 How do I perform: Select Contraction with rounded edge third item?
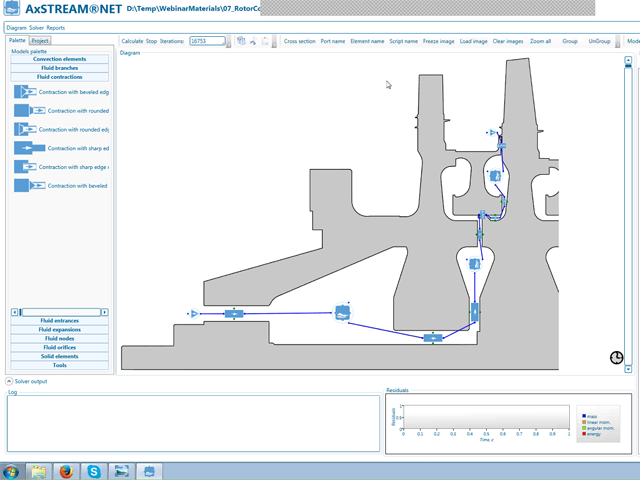[61, 129]
